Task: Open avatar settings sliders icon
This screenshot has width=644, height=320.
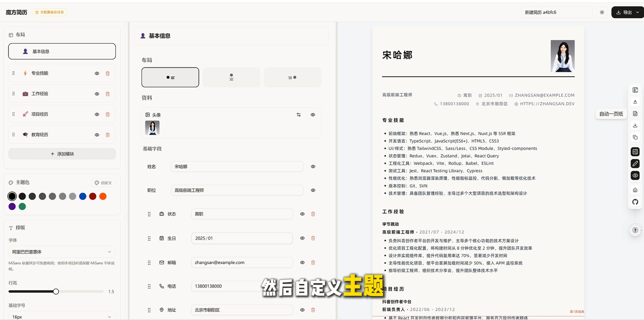Action: [x=298, y=115]
